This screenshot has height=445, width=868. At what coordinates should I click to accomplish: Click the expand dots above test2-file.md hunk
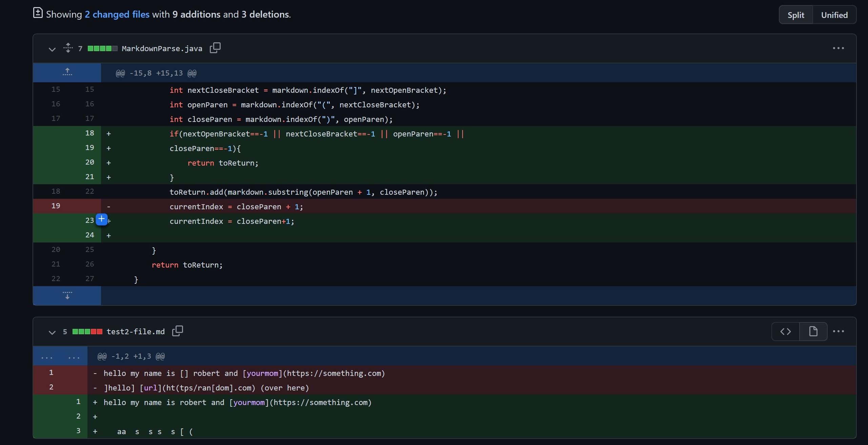click(x=60, y=357)
